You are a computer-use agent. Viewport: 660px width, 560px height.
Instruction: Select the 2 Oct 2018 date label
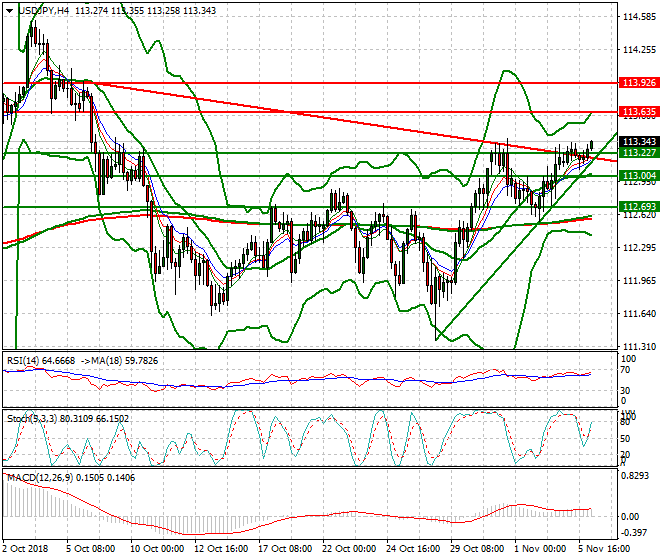point(25,549)
